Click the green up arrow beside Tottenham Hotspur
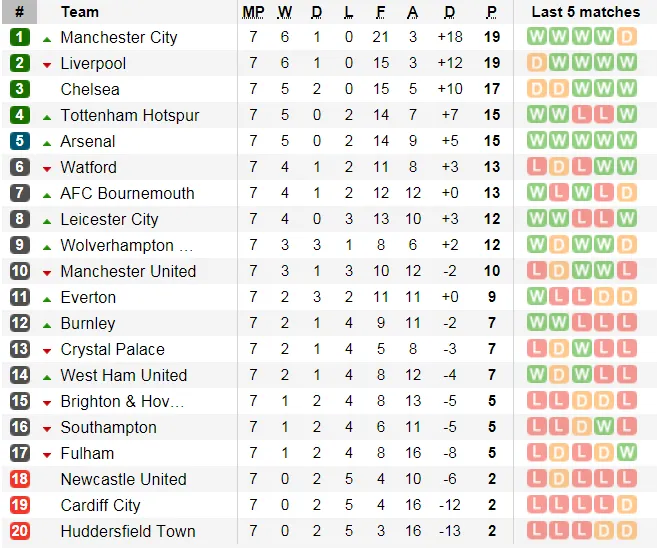Image resolution: width=657 pixels, height=548 pixels. coord(47,116)
